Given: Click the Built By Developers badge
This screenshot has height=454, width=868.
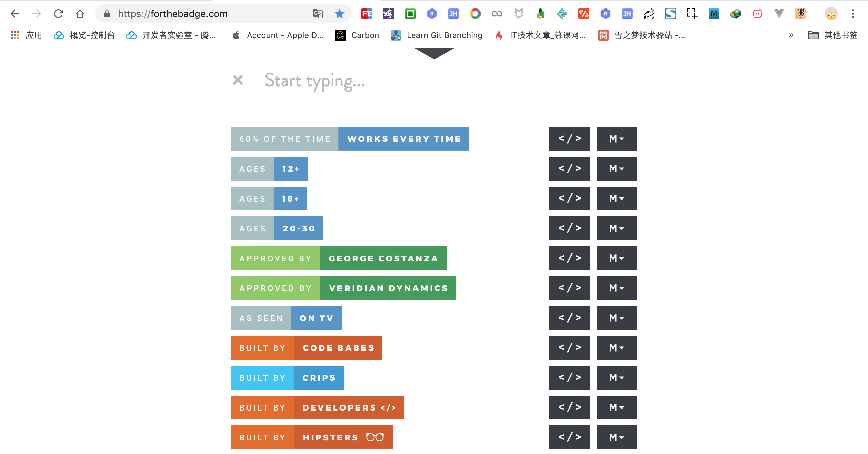Looking at the screenshot, I should (317, 408).
